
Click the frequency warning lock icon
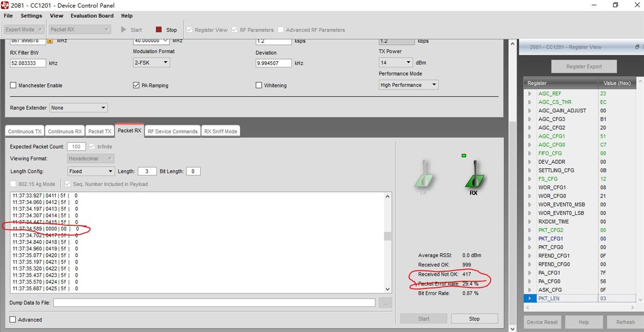(x=50, y=40)
